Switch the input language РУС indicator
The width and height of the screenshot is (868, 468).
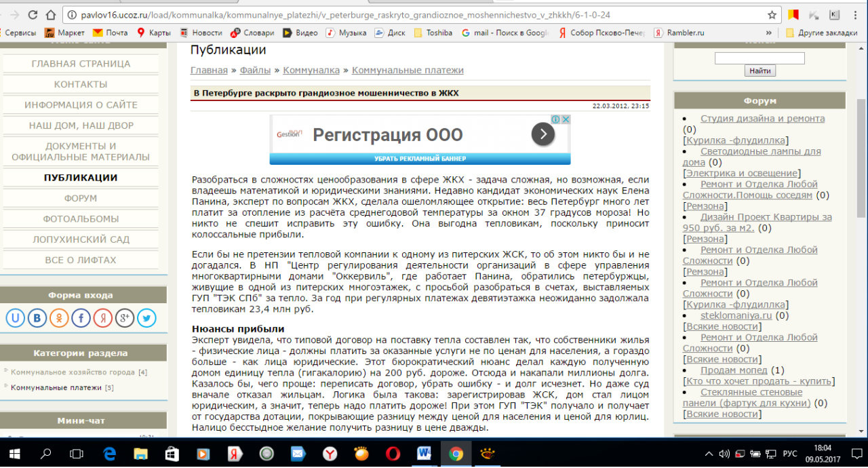(x=790, y=453)
